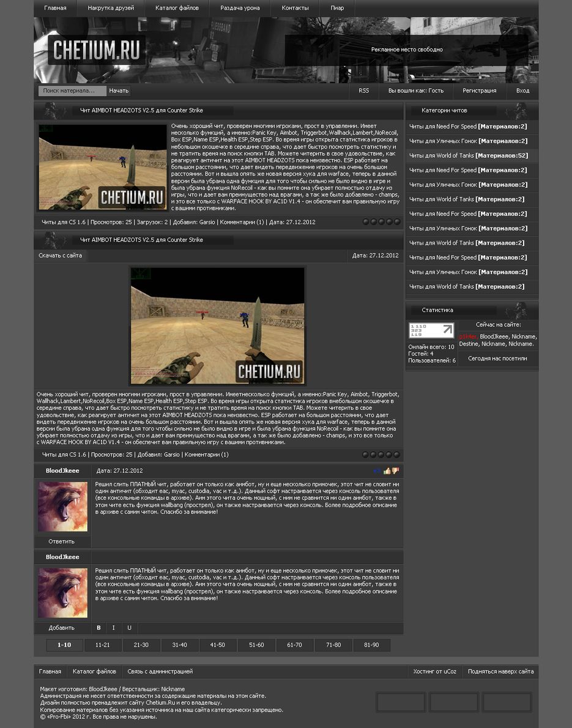Click the Главная link in the footer bar
This screenshot has height=728, width=572.
tap(50, 671)
